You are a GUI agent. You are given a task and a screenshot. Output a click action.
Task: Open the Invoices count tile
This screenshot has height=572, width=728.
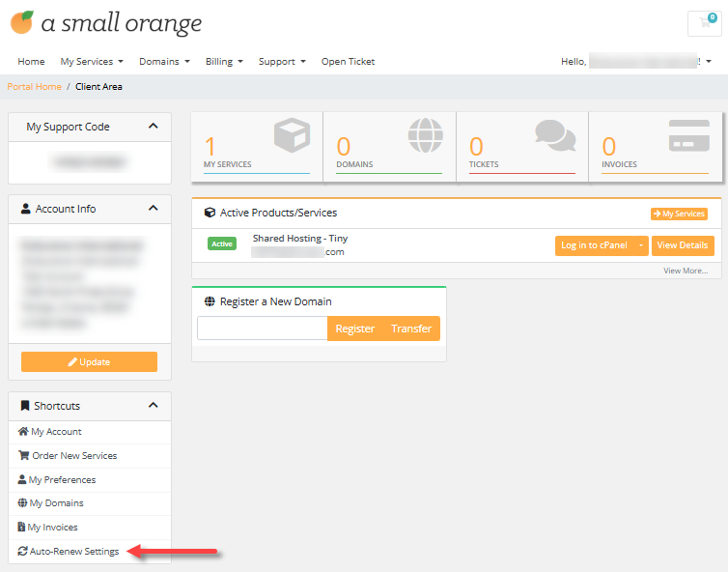click(656, 147)
